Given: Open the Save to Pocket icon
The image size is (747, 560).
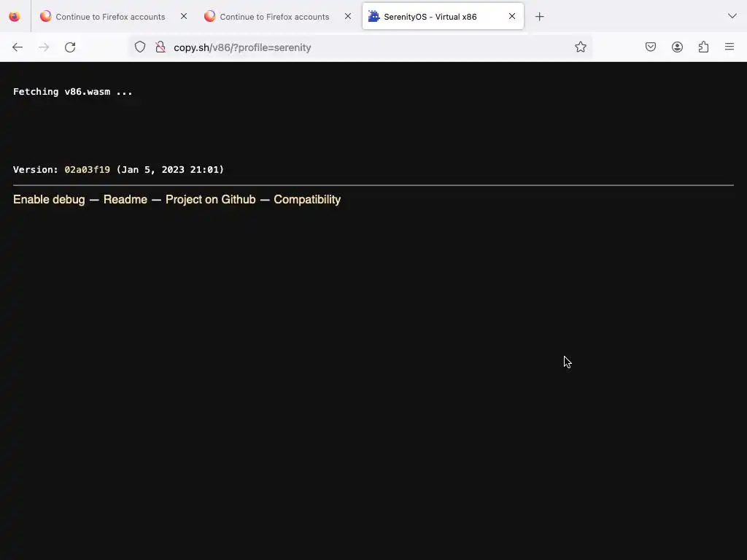Looking at the screenshot, I should tap(651, 47).
